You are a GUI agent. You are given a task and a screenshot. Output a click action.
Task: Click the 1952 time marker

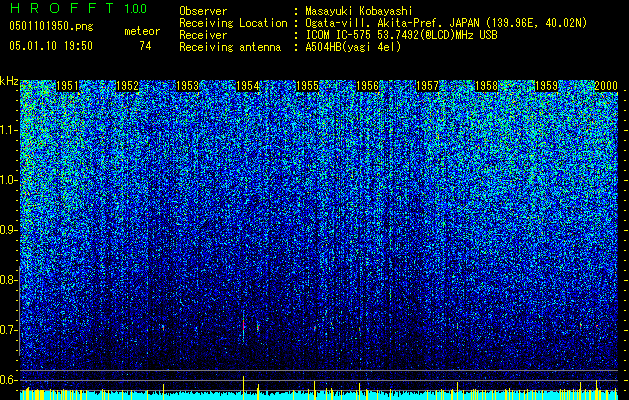pos(127,86)
